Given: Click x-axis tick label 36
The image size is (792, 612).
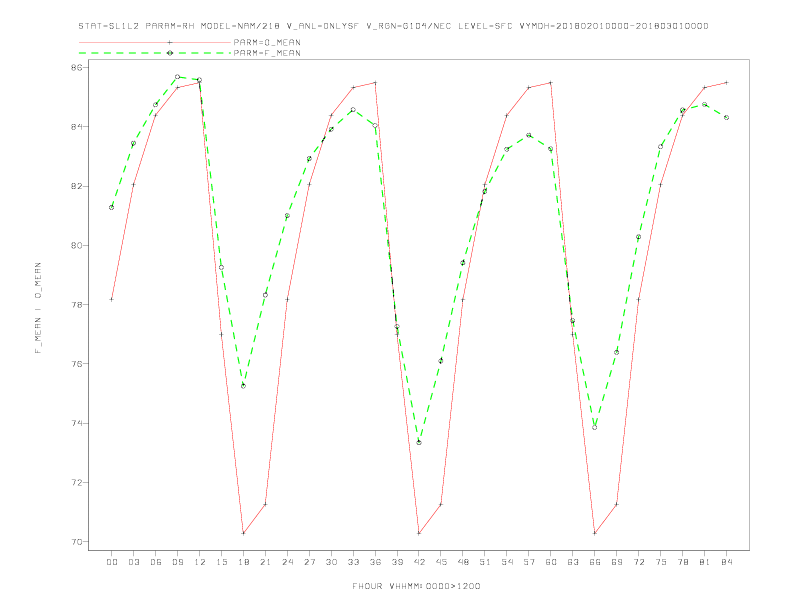Looking at the screenshot, I should click(375, 562).
